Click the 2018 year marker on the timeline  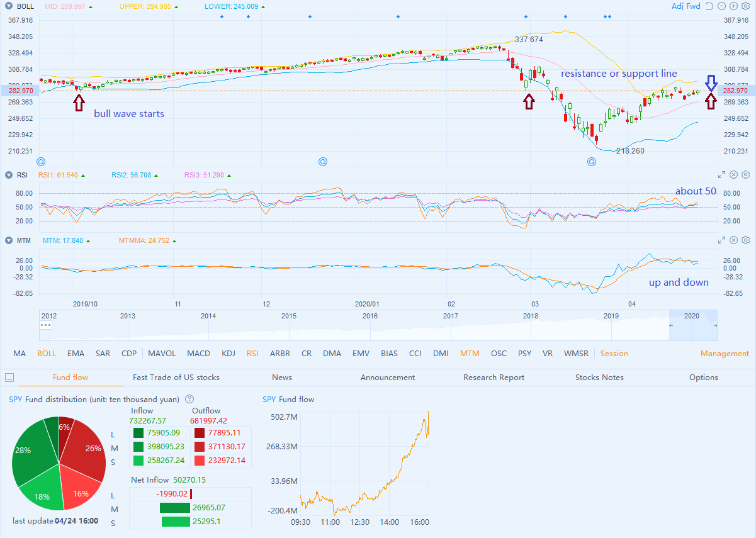click(530, 316)
